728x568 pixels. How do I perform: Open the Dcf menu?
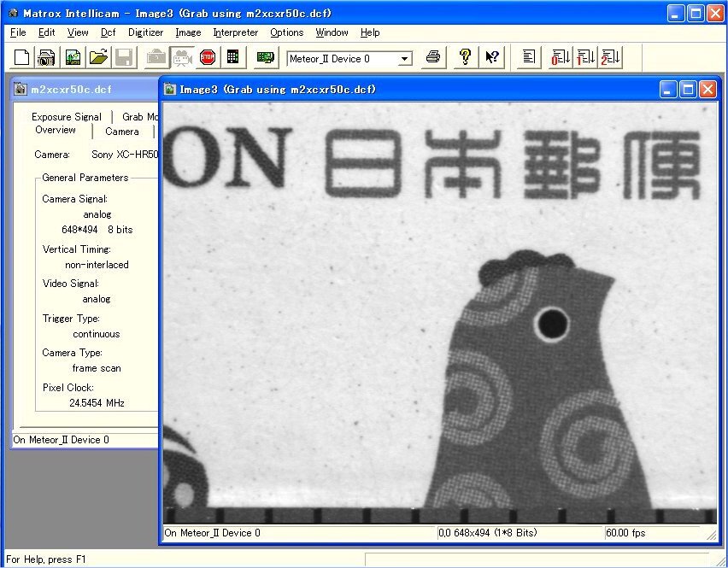pyautogui.click(x=108, y=32)
